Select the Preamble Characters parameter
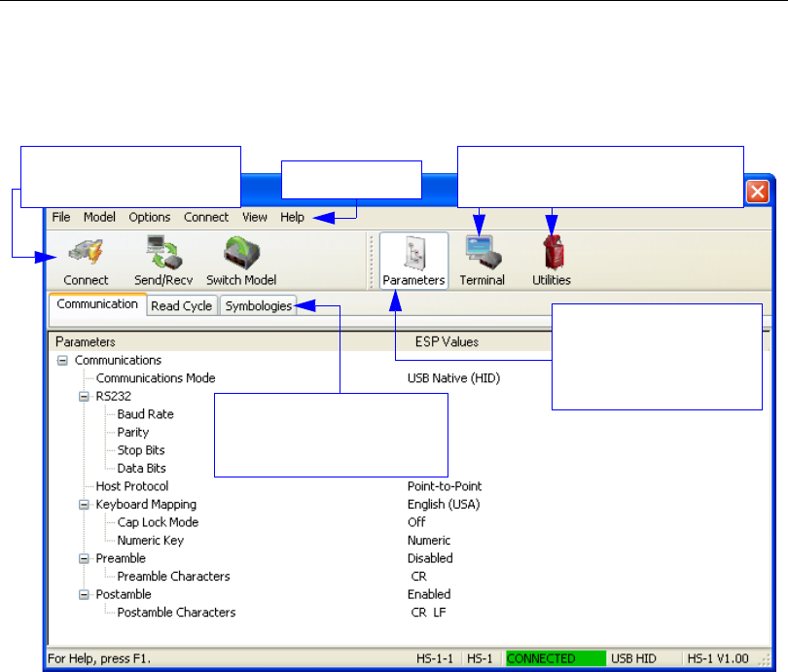This screenshot has height=672, width=788. click(173, 577)
